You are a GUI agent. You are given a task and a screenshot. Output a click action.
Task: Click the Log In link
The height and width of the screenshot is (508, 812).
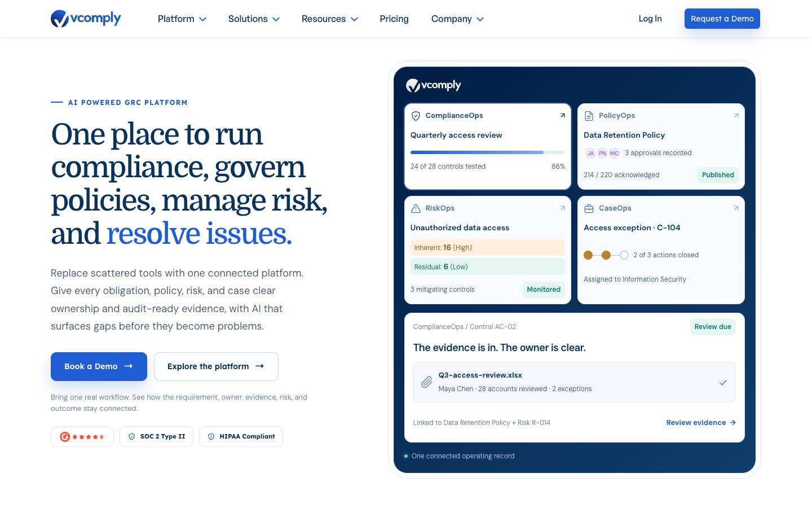click(x=650, y=19)
